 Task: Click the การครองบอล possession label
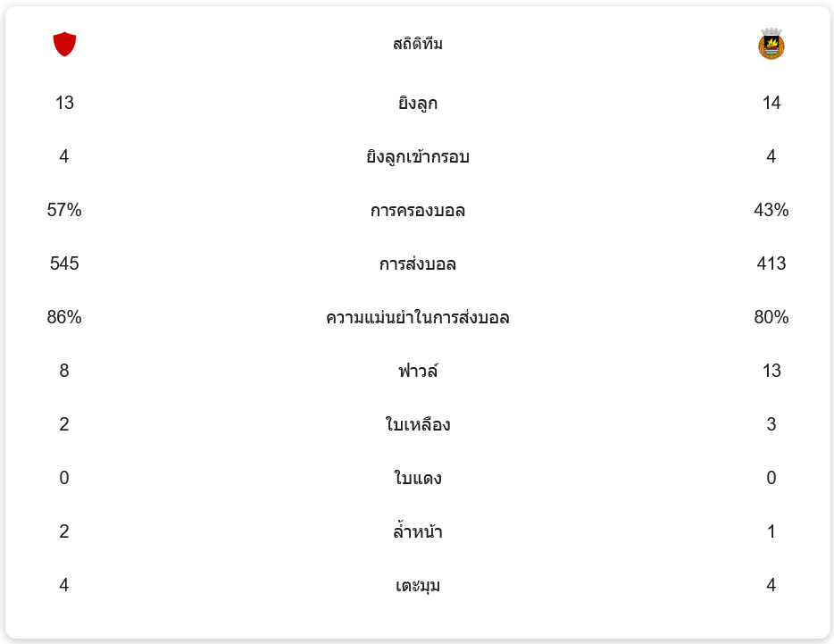pyautogui.click(x=418, y=211)
